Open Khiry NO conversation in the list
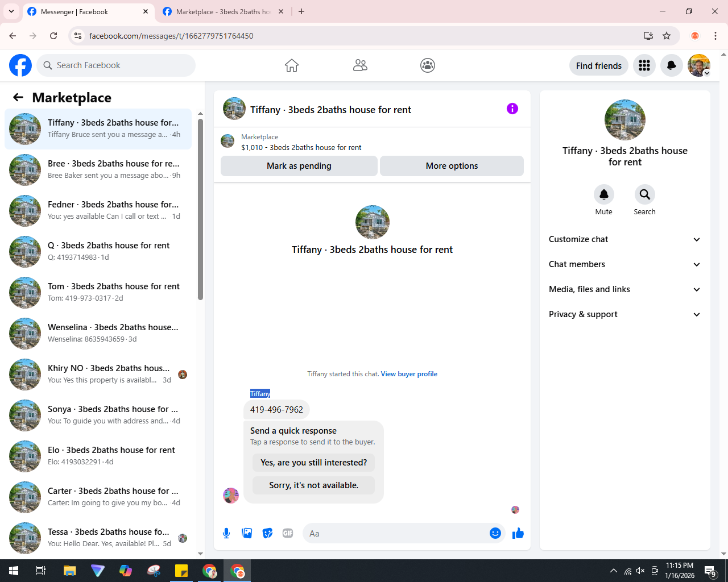This screenshot has width=728, height=582. [98, 375]
